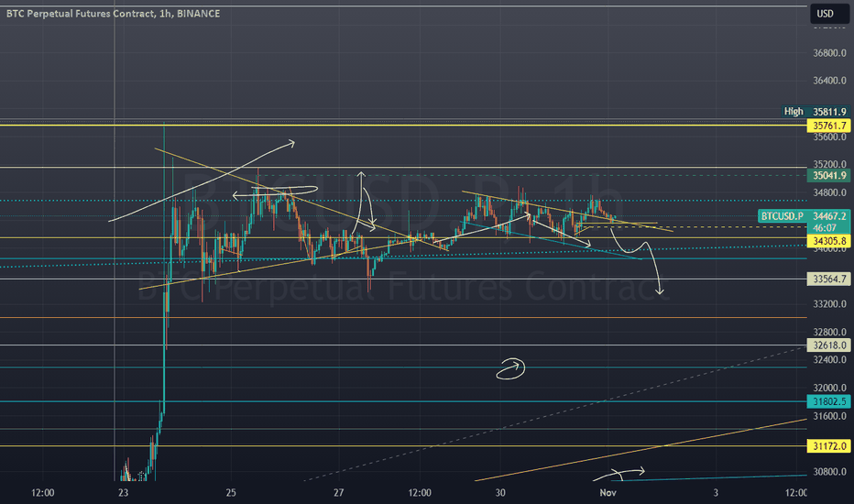Select the High 35811.9 price label
The image size is (854, 504).
click(x=816, y=112)
